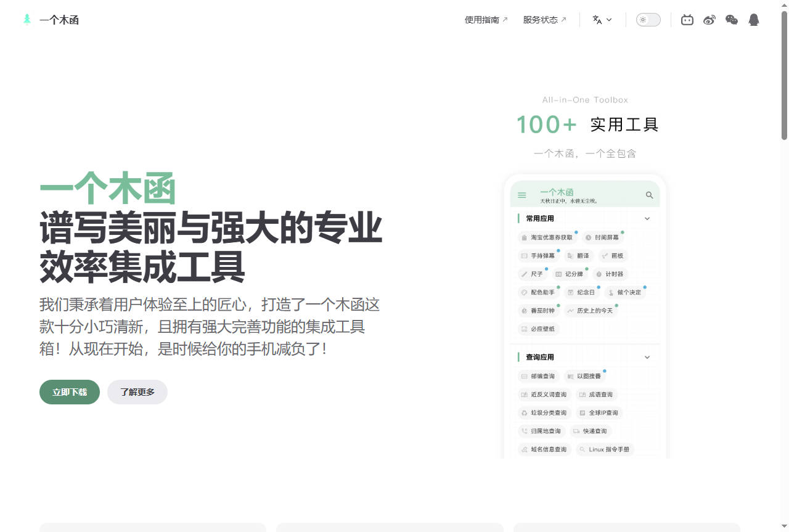This screenshot has width=789, height=532.
Task: Click the QQ penguin icon
Action: pyautogui.click(x=753, y=19)
